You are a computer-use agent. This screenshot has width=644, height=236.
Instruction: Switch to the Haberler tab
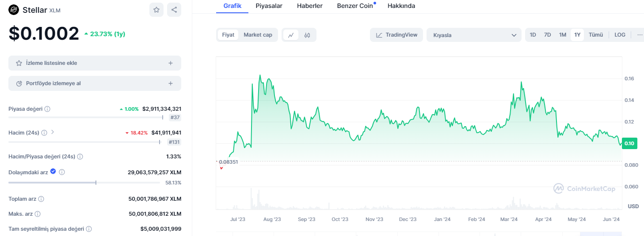[x=309, y=6]
